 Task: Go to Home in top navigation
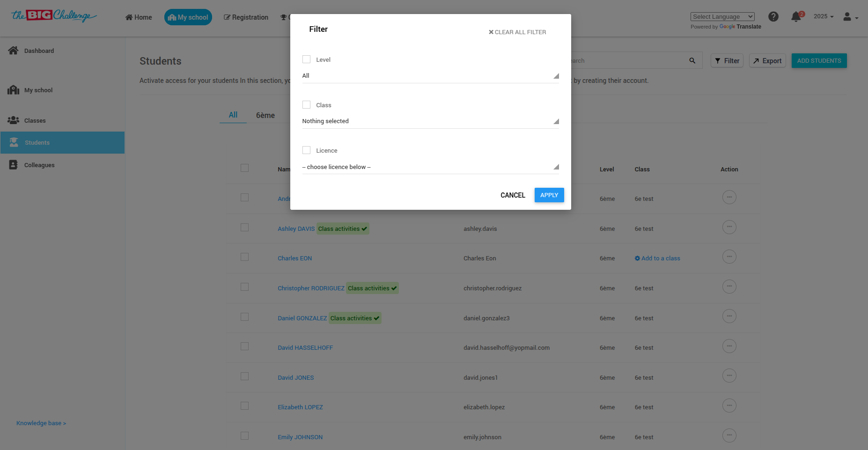[x=139, y=17]
